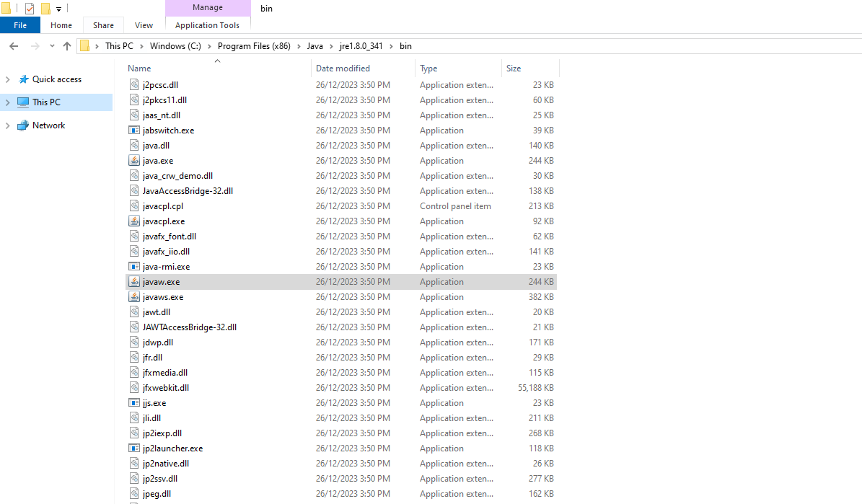Viewport: 862px width, 504px height.
Task: Click the This PC monitor icon
Action: (x=23, y=102)
